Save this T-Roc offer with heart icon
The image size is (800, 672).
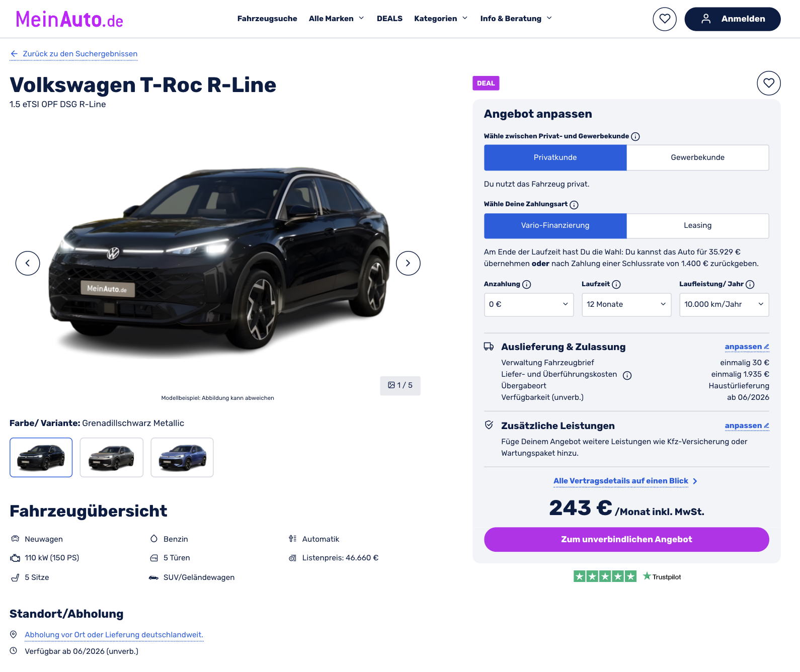coord(769,83)
